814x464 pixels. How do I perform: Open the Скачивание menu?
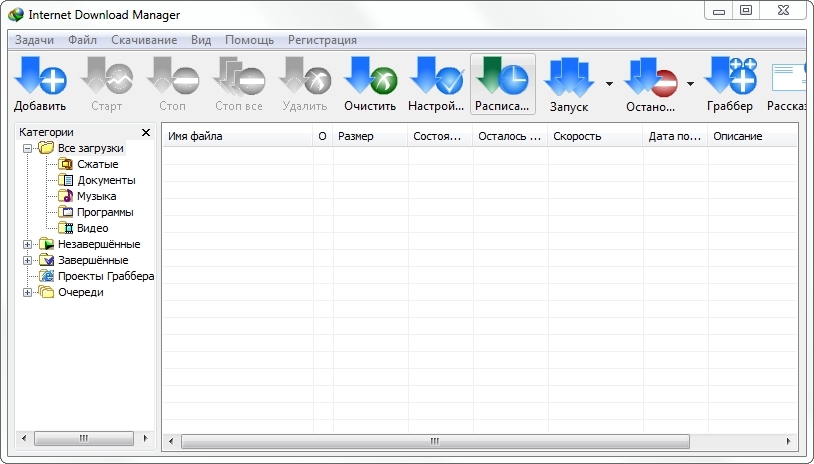pos(143,40)
